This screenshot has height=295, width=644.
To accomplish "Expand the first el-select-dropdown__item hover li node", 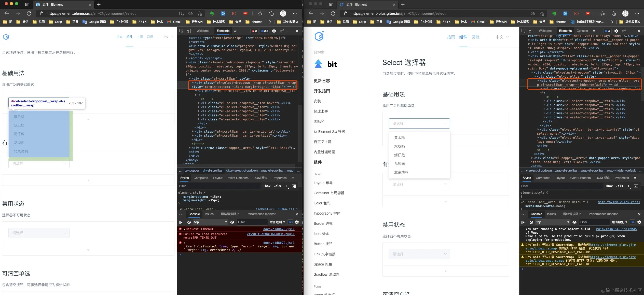I will [199, 103].
